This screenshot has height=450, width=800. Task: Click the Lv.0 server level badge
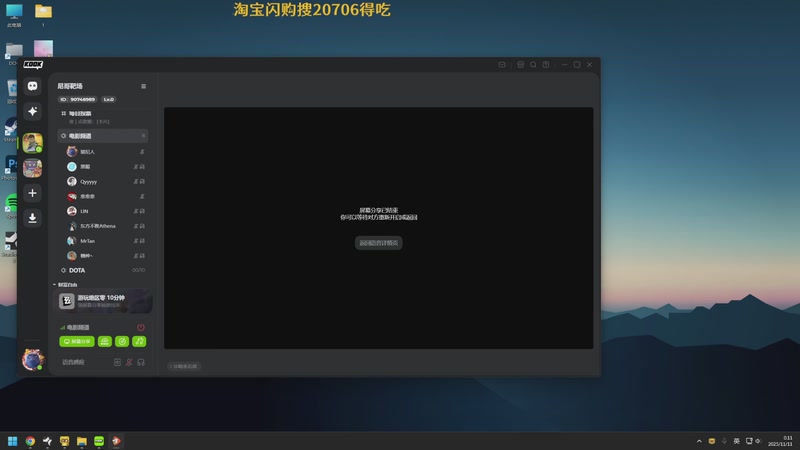(x=109, y=99)
